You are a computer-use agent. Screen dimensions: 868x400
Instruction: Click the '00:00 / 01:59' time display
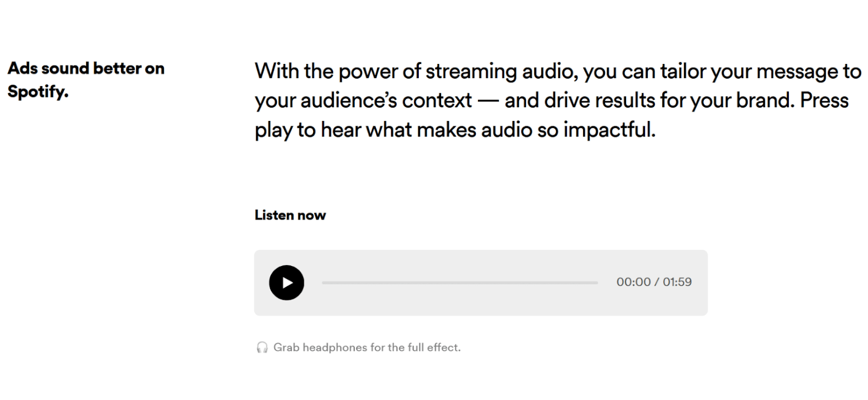point(654,282)
